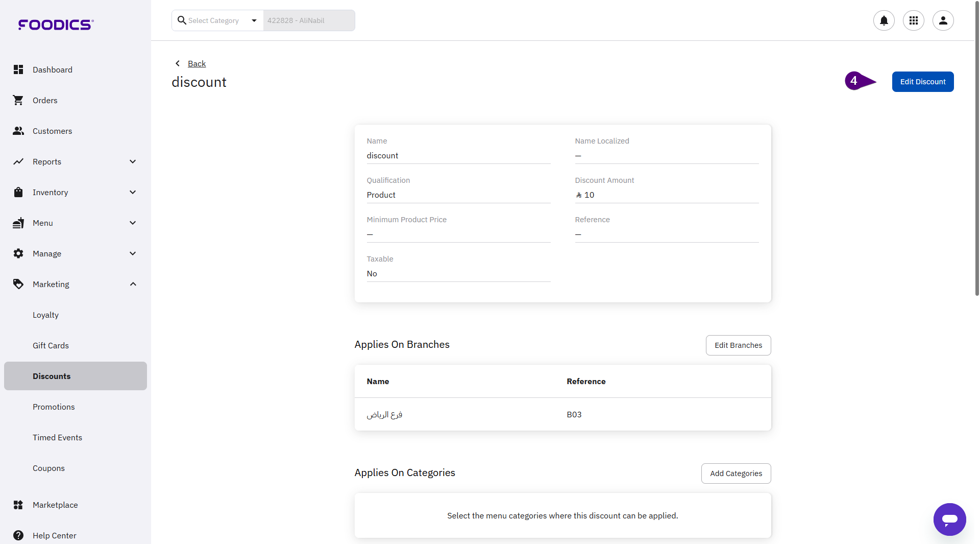980x544 pixels.
Task: Click the Orders cart icon
Action: (x=18, y=100)
